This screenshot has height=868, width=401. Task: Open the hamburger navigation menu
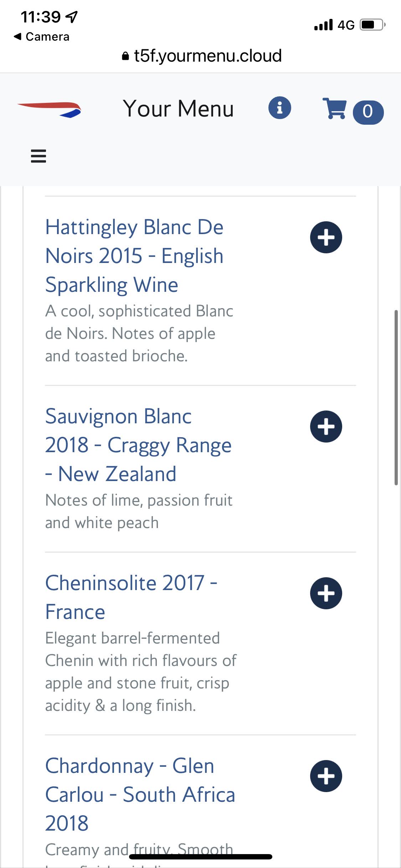[x=38, y=156]
